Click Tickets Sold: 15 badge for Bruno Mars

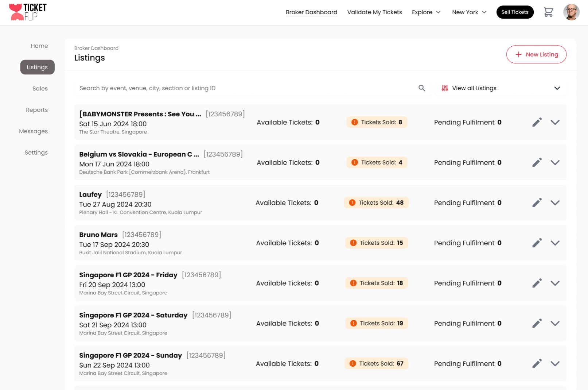pos(377,243)
